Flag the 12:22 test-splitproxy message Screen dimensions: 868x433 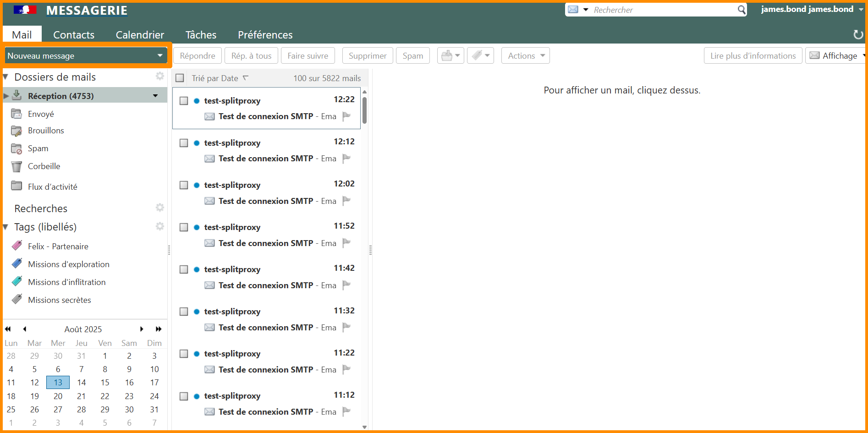(346, 116)
